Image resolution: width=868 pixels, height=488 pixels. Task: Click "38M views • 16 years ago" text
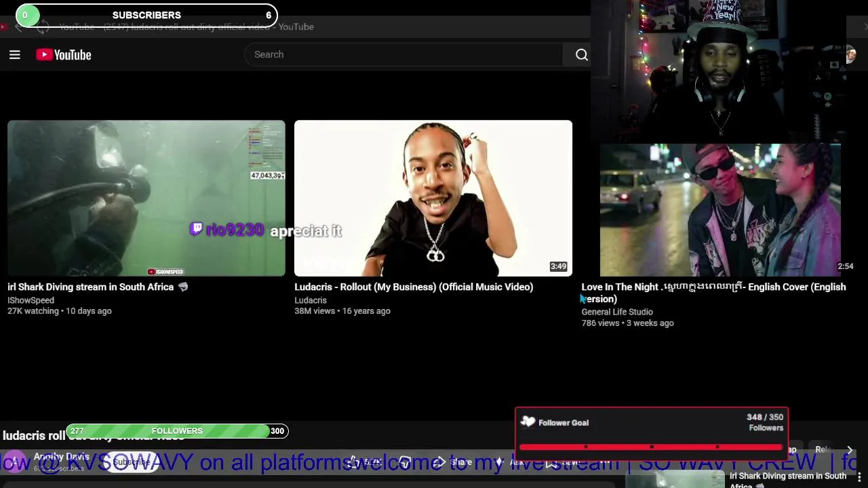(x=342, y=311)
